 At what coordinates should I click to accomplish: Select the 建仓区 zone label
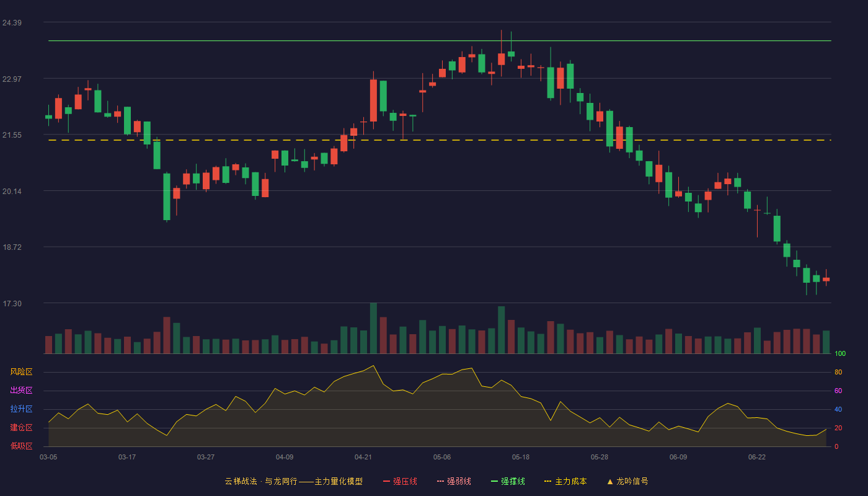pos(21,428)
